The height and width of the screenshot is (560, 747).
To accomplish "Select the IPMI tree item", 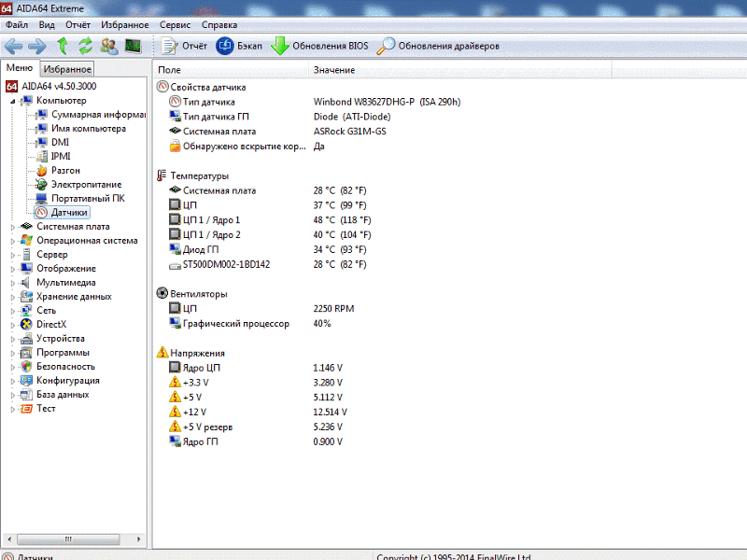I will [x=53, y=156].
